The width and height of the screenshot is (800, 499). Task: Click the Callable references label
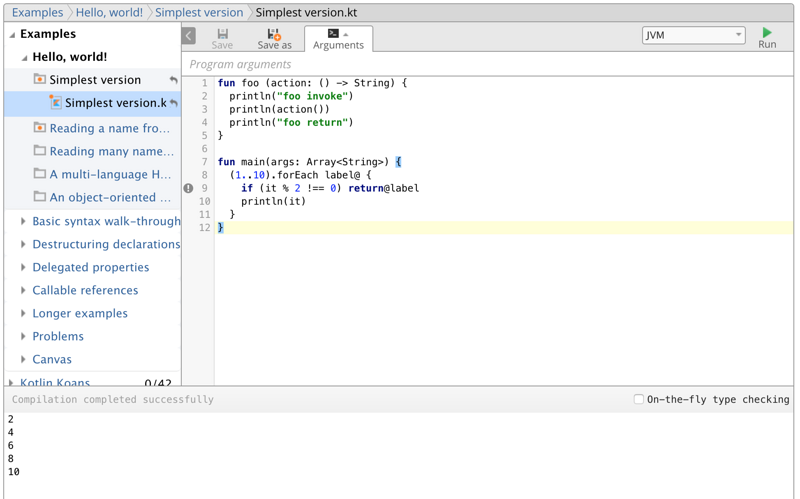pyautogui.click(x=85, y=290)
